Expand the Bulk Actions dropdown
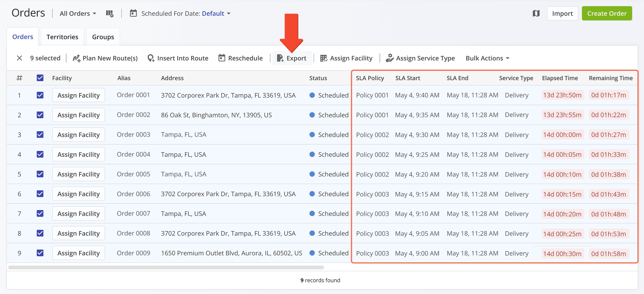The image size is (644, 294). [487, 58]
